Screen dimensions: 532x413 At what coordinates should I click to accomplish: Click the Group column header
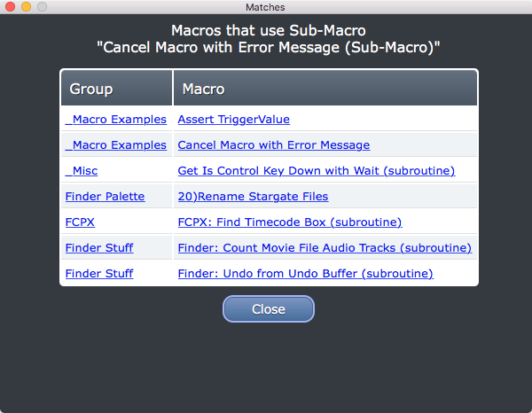(x=116, y=88)
